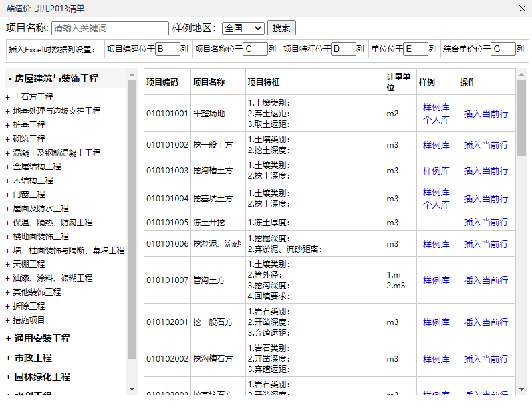Screen dimensions: 532x416
Task: Click scroll-down arrow of the category tree
Action: tap(132, 389)
